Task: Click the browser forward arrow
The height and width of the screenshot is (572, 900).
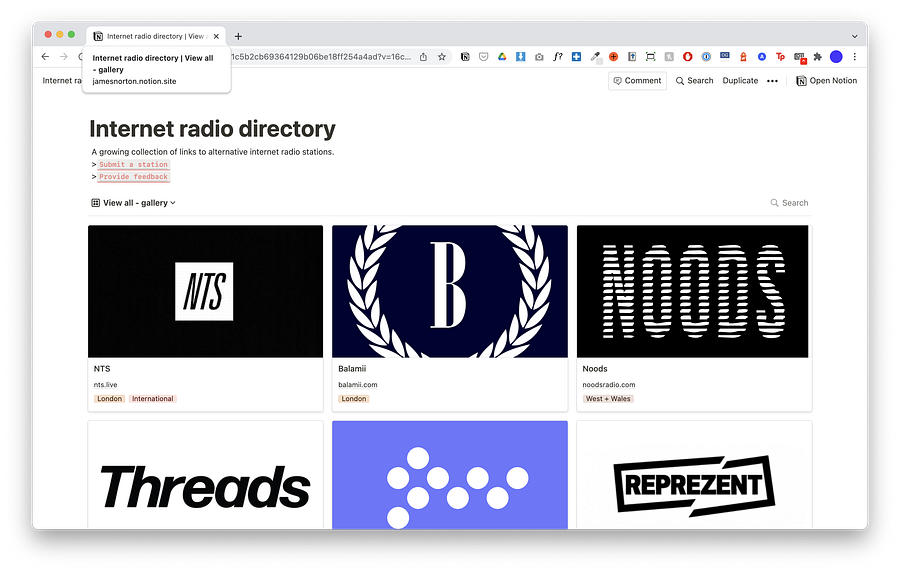Action: pos(64,56)
